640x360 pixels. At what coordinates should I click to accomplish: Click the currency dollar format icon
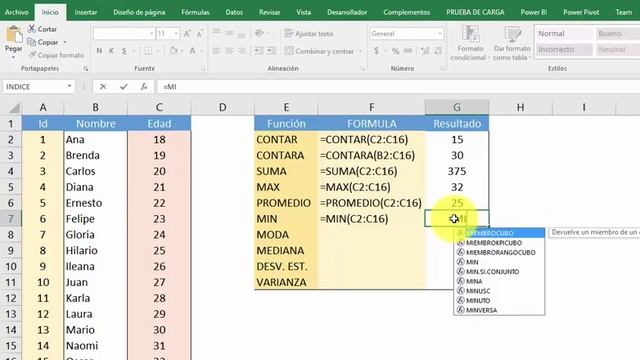pyautogui.click(x=376, y=51)
